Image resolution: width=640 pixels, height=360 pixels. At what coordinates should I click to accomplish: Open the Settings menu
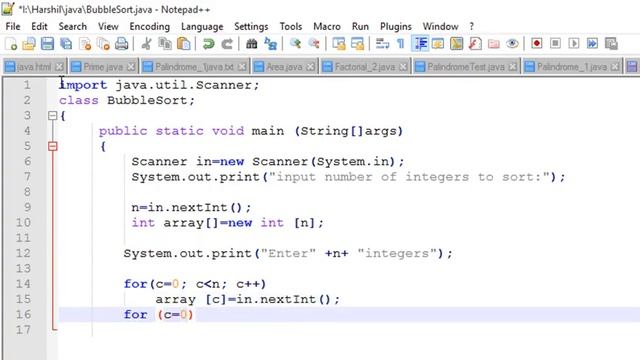coord(251,27)
